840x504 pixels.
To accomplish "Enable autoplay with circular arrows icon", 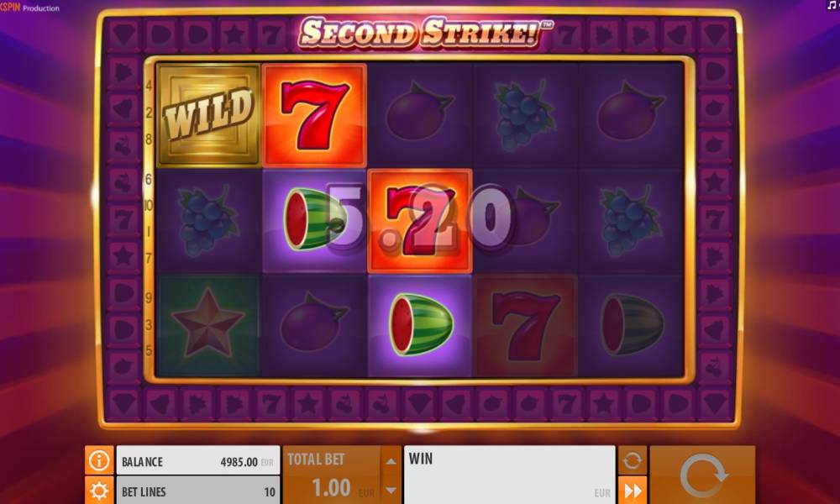I will 633,460.
